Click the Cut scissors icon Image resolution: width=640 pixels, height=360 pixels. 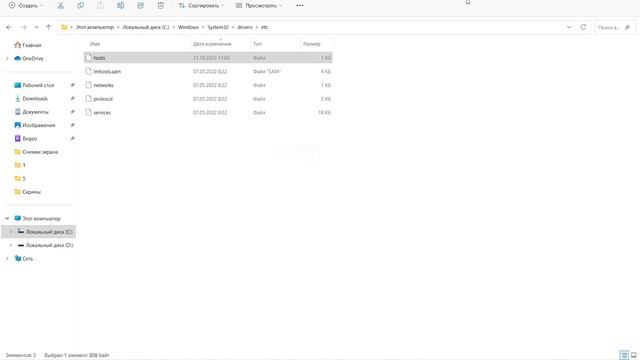click(60, 5)
